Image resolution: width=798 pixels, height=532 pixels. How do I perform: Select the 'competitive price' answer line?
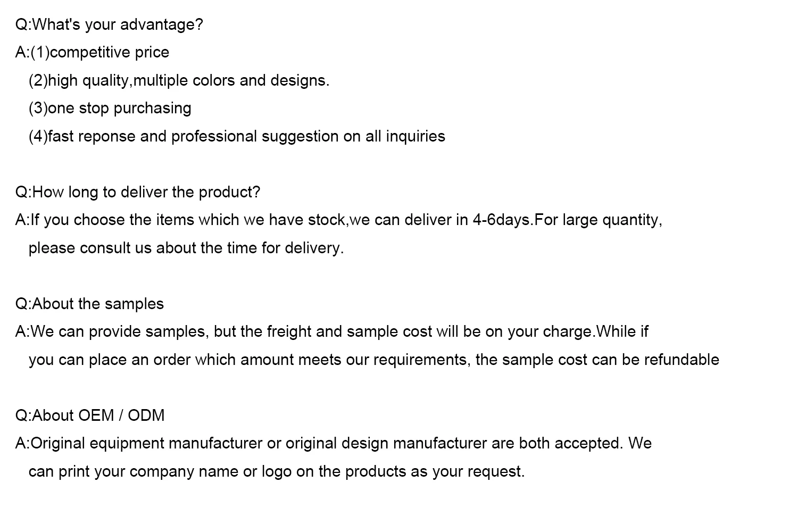tap(92, 53)
